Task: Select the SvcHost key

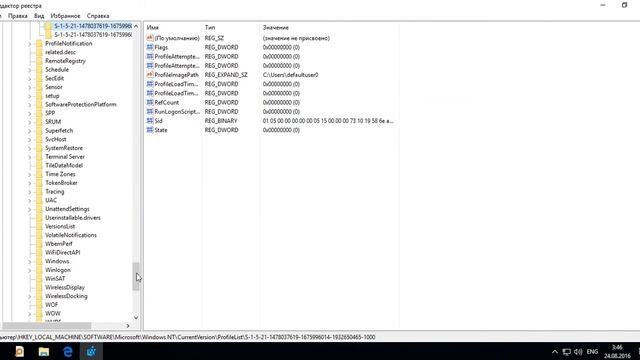Action: [x=56, y=139]
